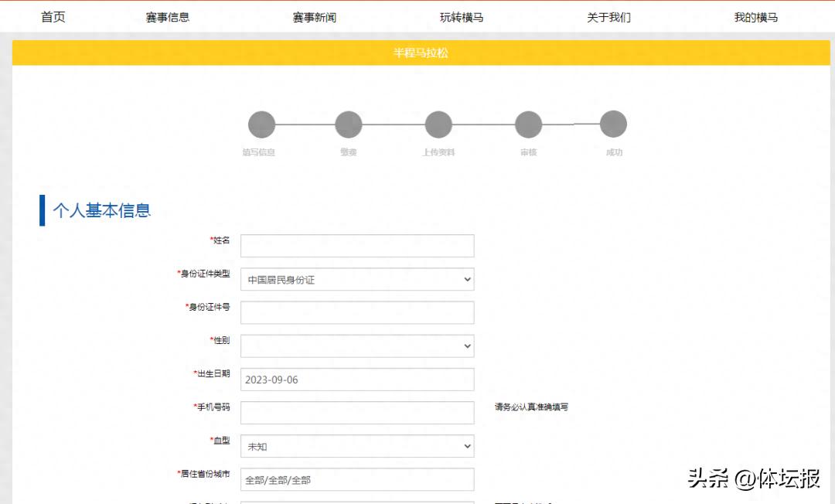Open the 血型 dropdown showing 未知
The height and width of the screenshot is (504, 835).
click(x=357, y=446)
